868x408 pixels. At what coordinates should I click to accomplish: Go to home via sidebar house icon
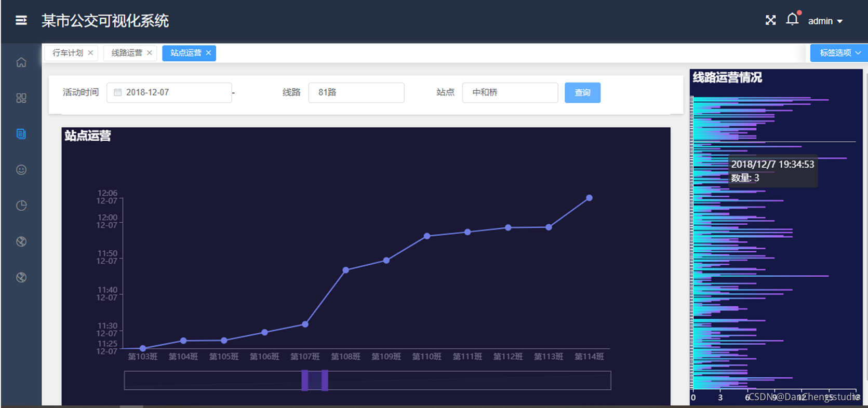coord(21,62)
